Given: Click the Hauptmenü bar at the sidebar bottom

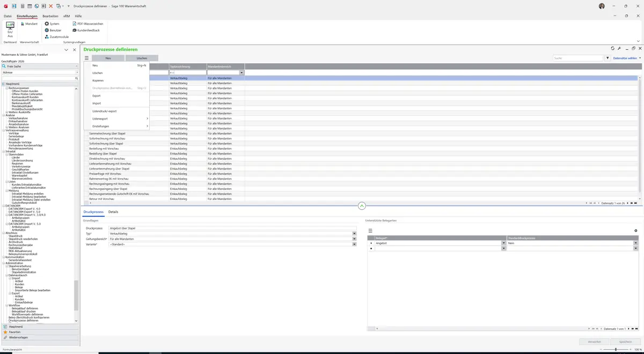Looking at the screenshot, I should click(40, 326).
